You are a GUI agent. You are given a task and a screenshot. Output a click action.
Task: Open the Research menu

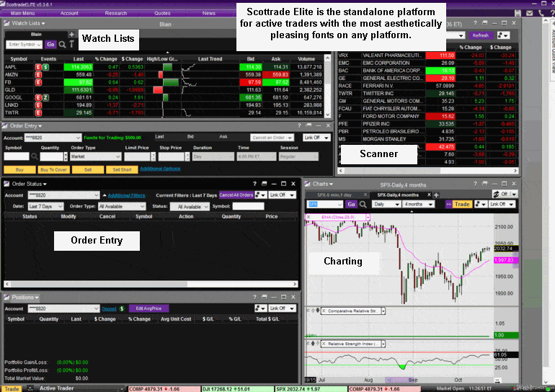tap(116, 13)
